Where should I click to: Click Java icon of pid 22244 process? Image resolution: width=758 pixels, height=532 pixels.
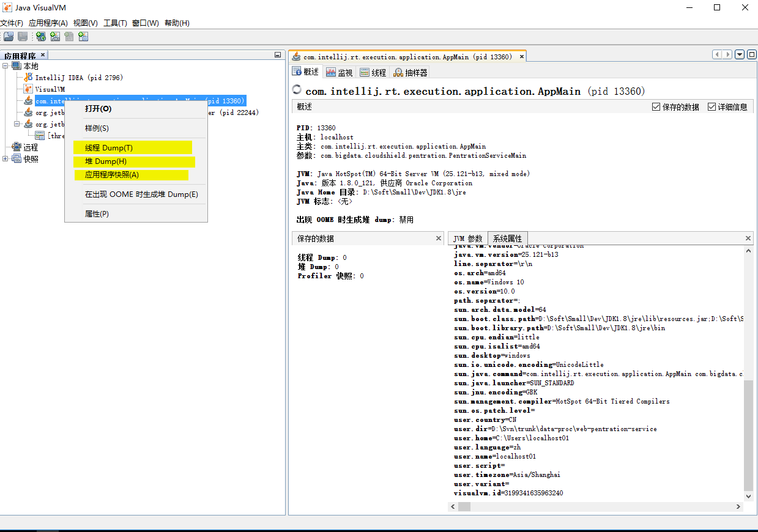point(28,113)
